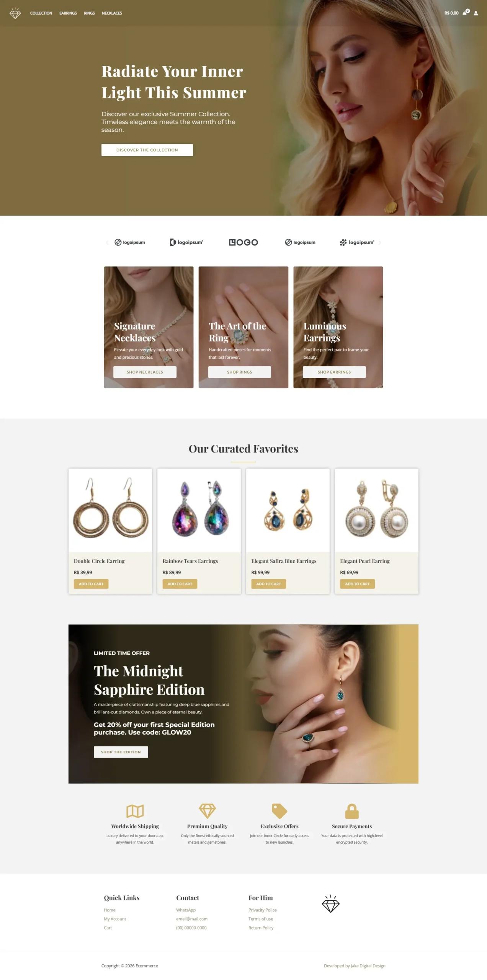
Task: Open the Necklaces menu item
Action: click(112, 13)
